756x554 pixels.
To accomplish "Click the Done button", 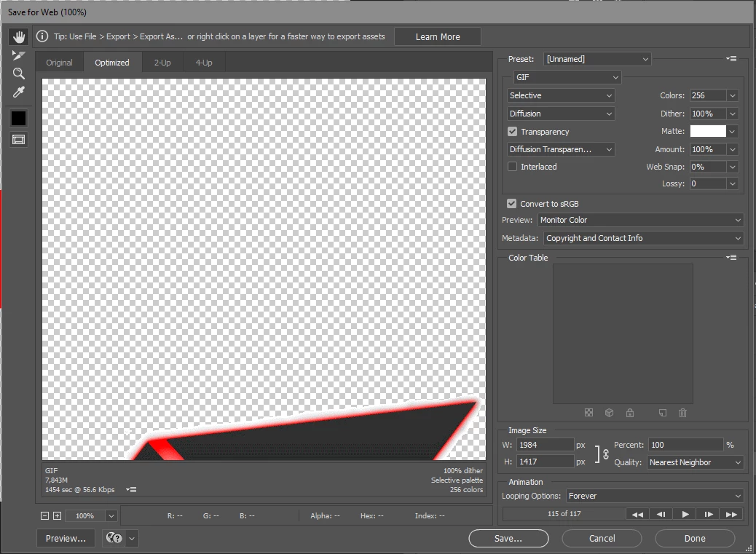I will 695,538.
